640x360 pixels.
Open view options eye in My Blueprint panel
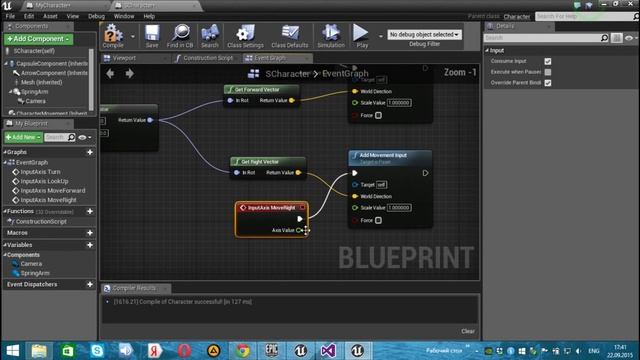coord(84,138)
